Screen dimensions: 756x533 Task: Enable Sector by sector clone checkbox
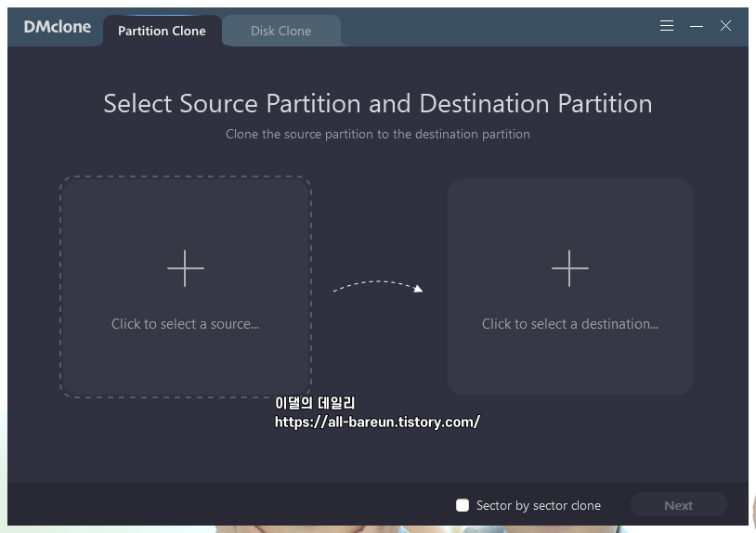(463, 505)
